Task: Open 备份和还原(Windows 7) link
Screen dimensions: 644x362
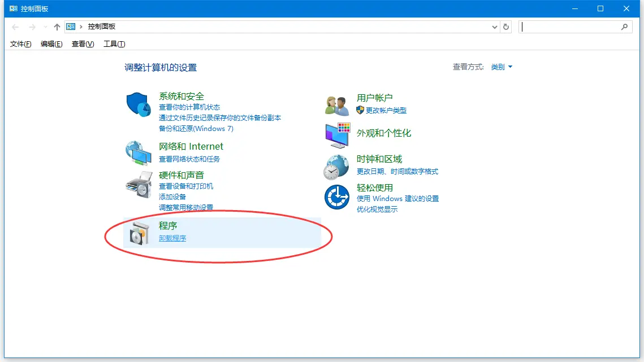Action: pyautogui.click(x=196, y=128)
